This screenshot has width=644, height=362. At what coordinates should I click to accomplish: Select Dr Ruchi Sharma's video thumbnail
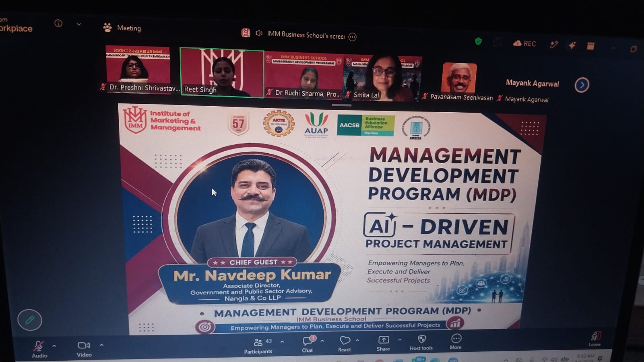[304, 76]
